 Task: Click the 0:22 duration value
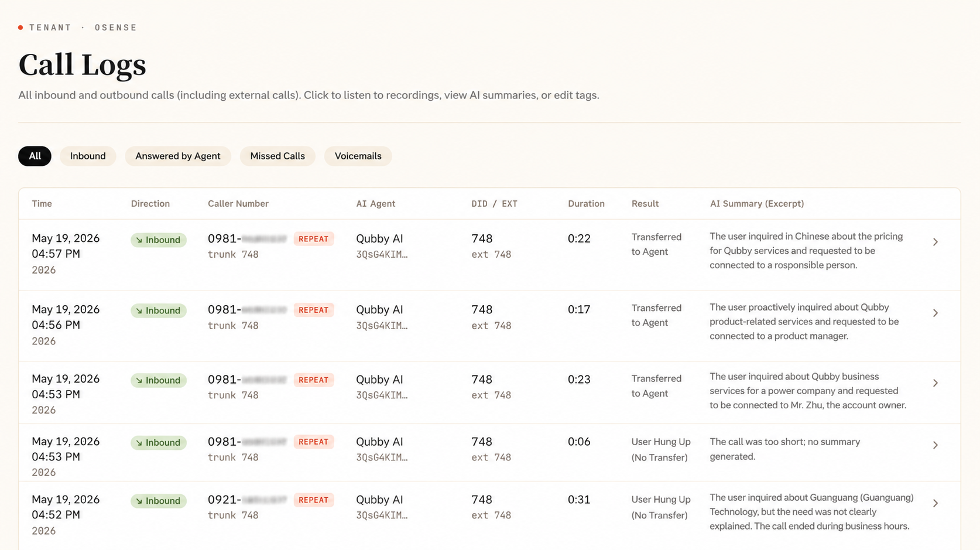point(579,238)
